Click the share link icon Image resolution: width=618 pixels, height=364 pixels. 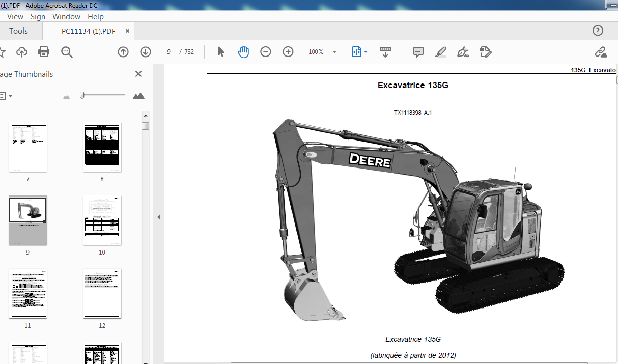pyautogui.click(x=601, y=52)
